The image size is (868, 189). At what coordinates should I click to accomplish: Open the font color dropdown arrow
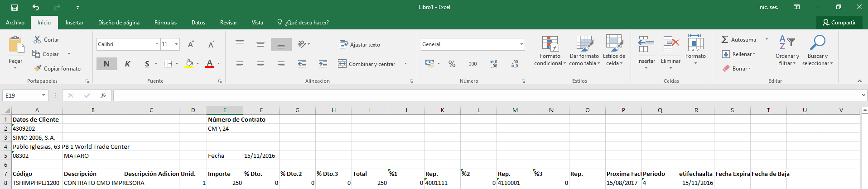click(218, 64)
